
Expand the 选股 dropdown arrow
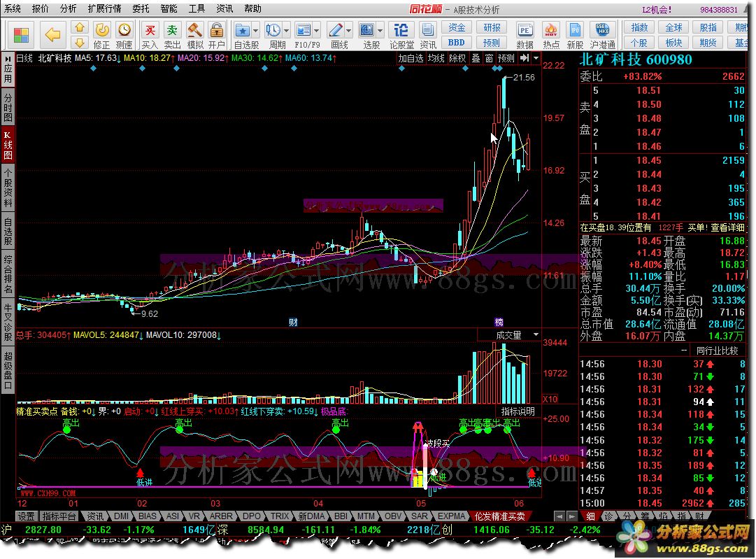380,31
